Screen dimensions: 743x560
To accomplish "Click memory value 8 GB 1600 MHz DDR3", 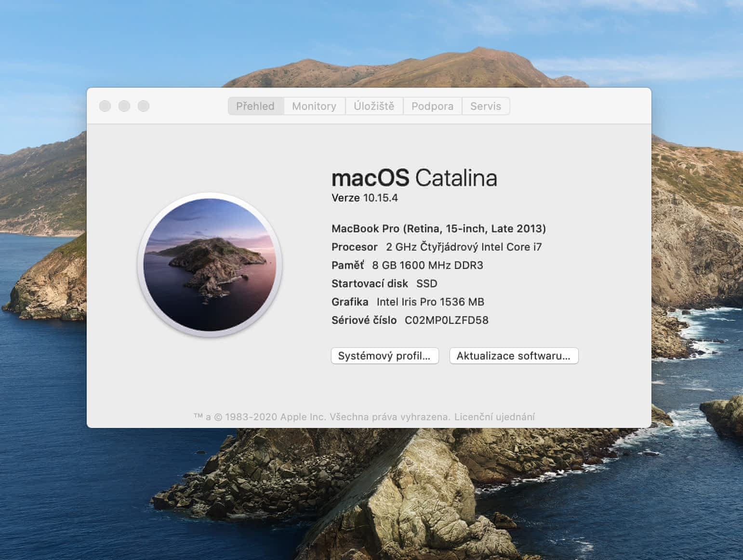I will pos(427,265).
